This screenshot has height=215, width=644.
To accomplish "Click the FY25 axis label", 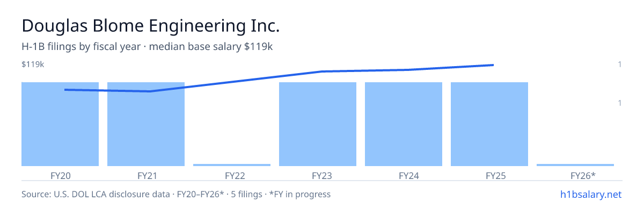I will coord(489,175).
